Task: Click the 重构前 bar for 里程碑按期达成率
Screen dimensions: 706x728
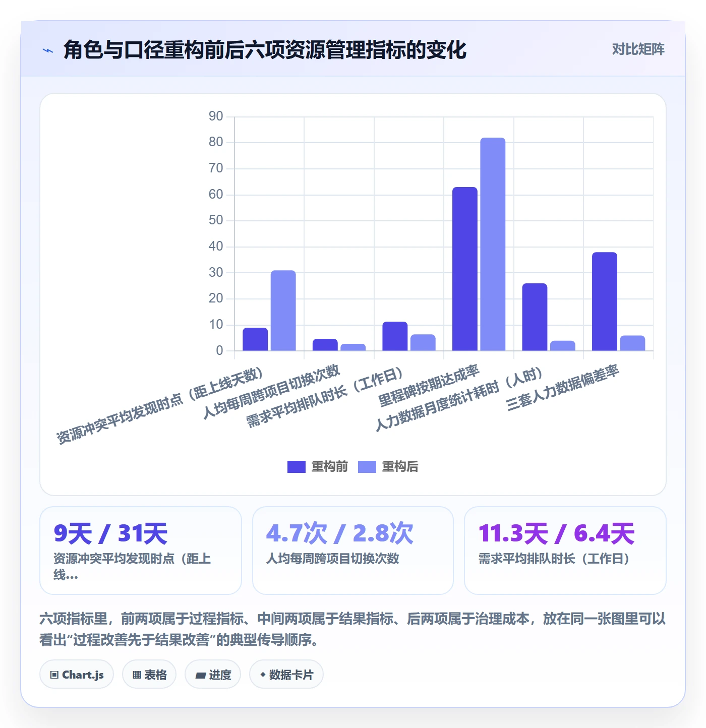Action: 465,269
